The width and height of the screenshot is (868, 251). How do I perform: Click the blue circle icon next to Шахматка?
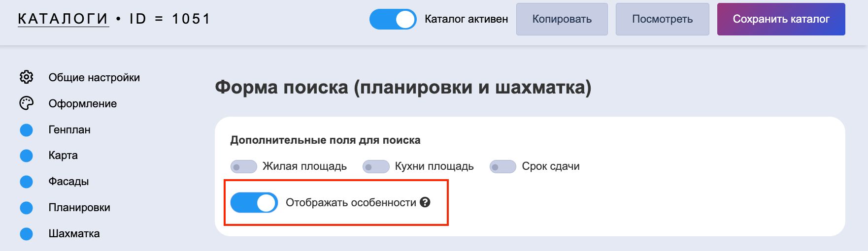26,234
